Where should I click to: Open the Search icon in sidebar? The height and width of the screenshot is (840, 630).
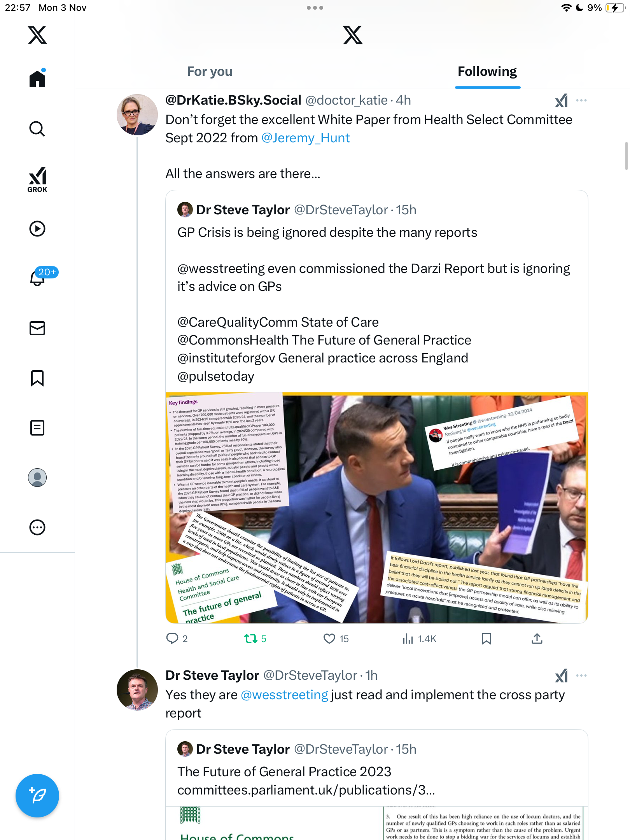click(37, 129)
